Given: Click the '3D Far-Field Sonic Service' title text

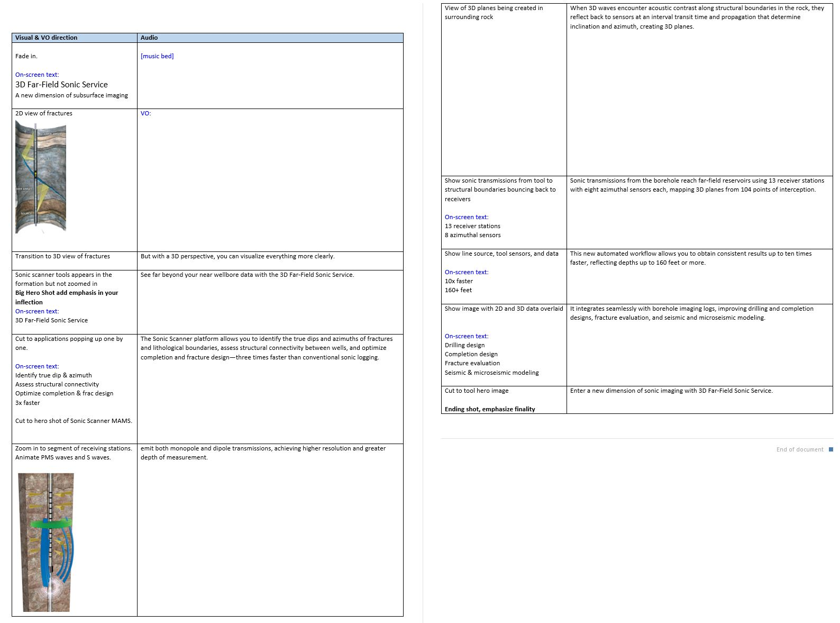Looking at the screenshot, I should (61, 85).
